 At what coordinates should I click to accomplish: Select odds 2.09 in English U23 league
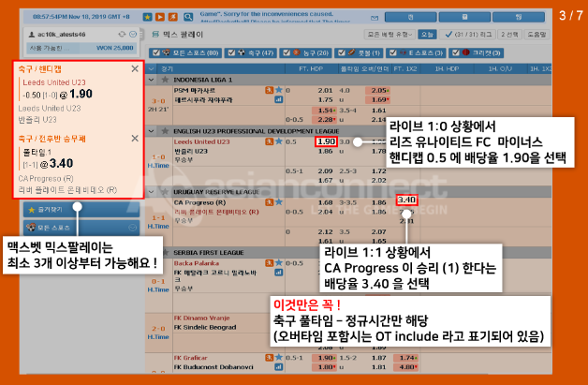[x=325, y=171]
